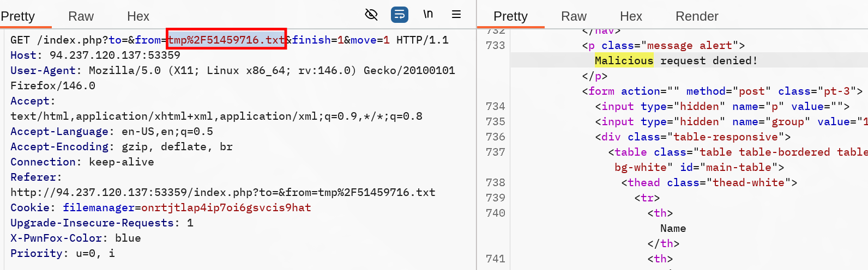
Task: Switch request view to Hex tab
Action: click(138, 16)
